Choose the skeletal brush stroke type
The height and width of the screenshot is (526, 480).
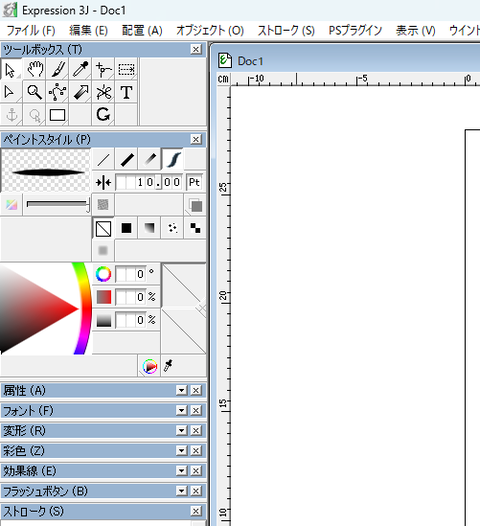point(172,160)
